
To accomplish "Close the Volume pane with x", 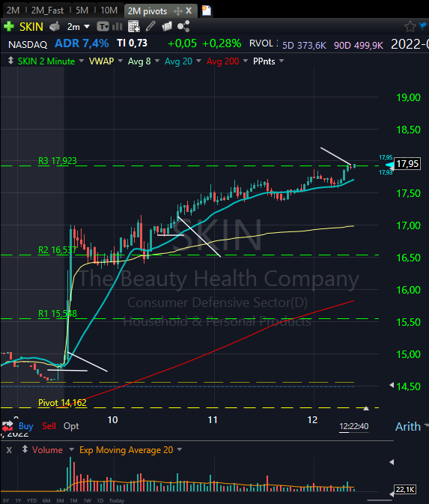I will [x=9, y=450].
